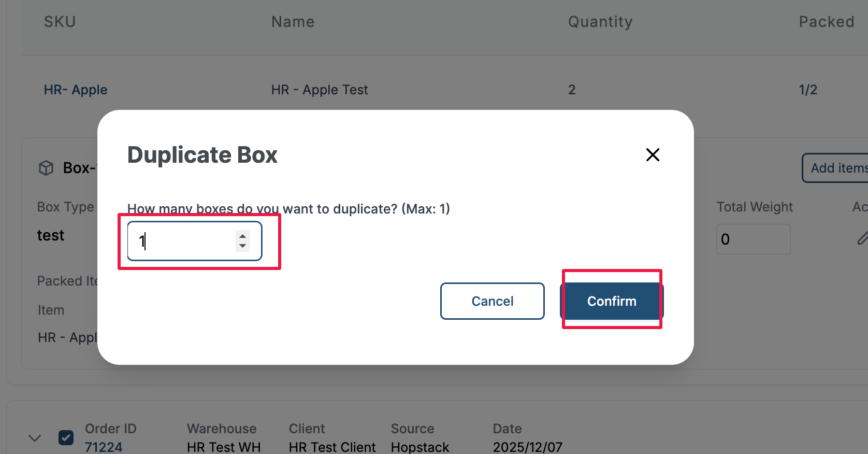868x454 pixels.
Task: Decrease duplicate count with down arrow
Action: 242,246
